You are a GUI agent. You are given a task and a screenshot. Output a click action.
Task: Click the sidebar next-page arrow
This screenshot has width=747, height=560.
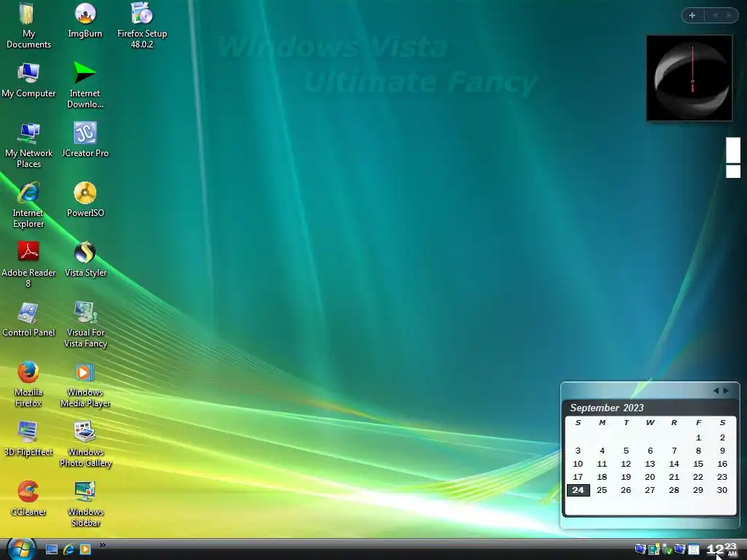pos(729,15)
